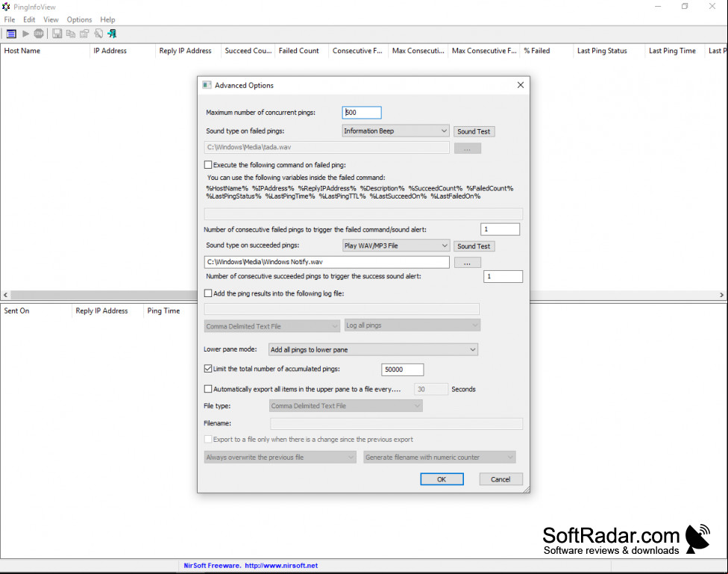Sort by the lower pane Ping Time column
This screenshot has width=728, height=574.
170,311
